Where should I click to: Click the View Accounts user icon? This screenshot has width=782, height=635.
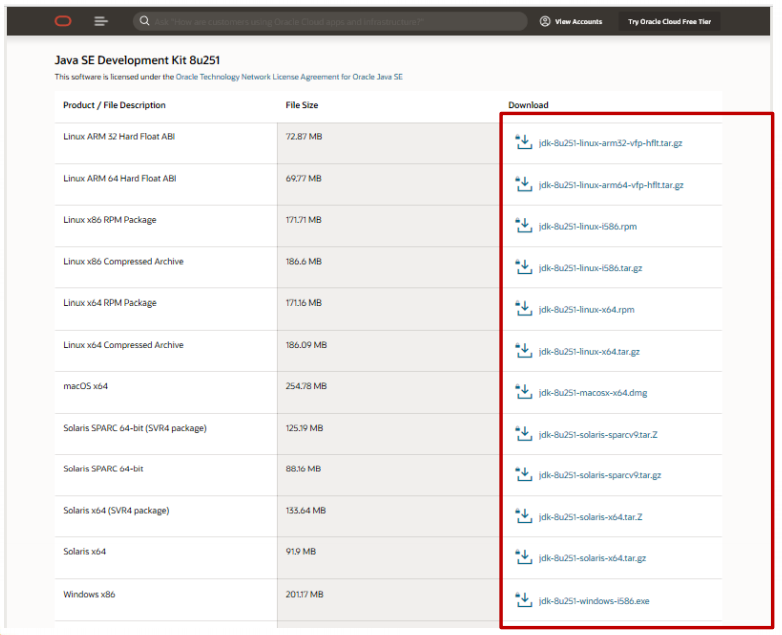[x=545, y=21]
